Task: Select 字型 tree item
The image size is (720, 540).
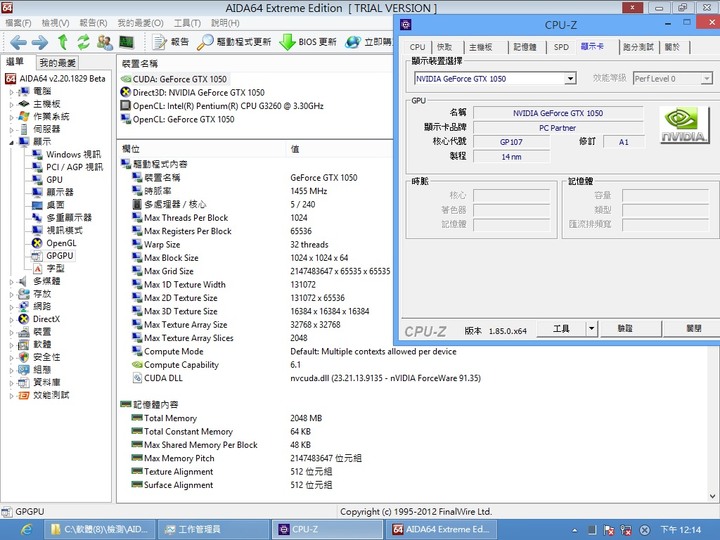Action: [x=55, y=269]
